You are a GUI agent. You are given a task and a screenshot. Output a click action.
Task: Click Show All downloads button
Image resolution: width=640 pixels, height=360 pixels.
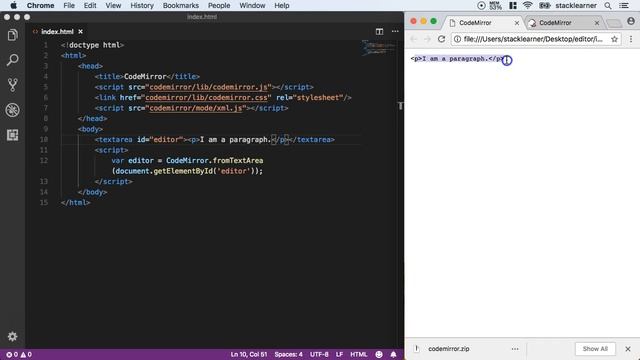[595, 349]
